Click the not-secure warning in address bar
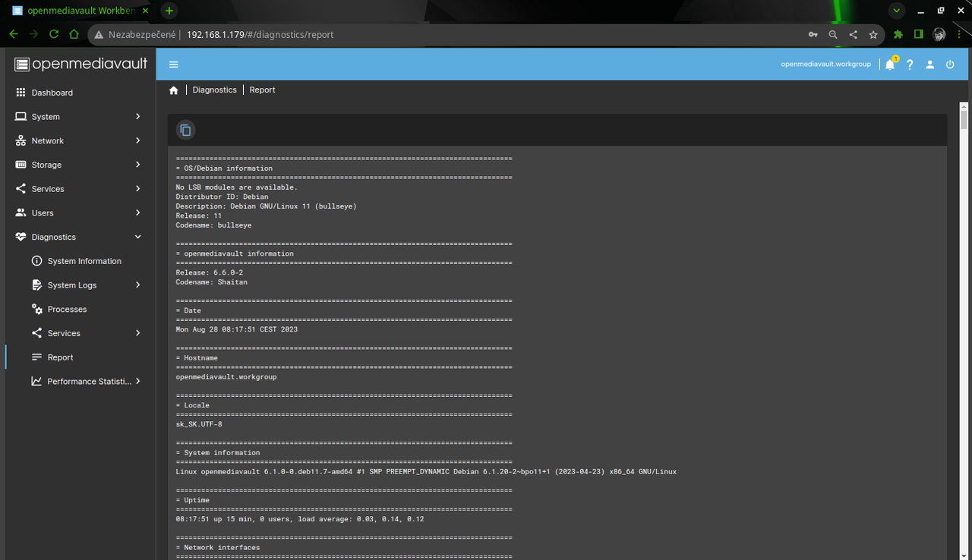 (135, 34)
